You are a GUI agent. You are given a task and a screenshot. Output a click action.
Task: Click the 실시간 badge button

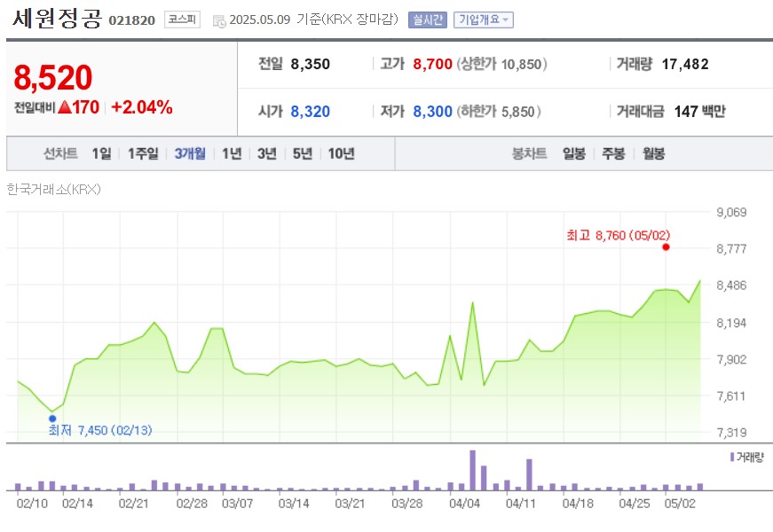coord(428,20)
